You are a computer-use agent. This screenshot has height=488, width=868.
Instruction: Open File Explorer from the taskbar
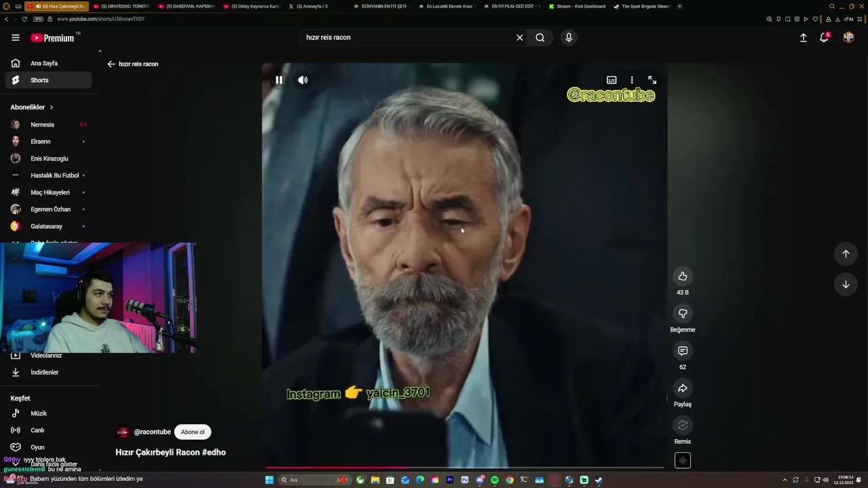click(x=375, y=480)
